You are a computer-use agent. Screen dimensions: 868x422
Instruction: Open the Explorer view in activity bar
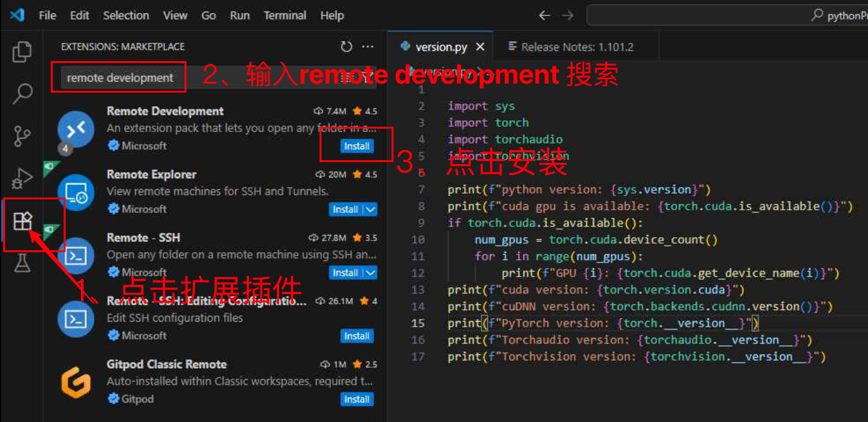[22, 52]
